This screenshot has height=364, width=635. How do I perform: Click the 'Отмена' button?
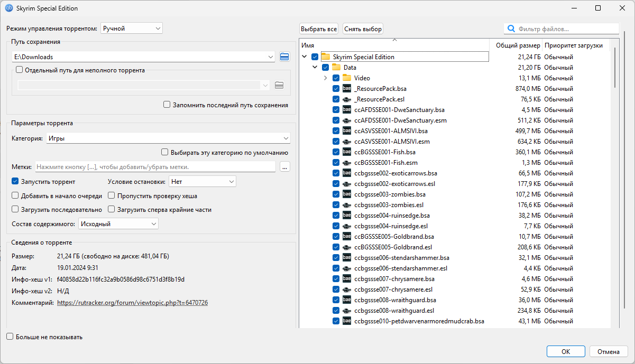coord(609,351)
